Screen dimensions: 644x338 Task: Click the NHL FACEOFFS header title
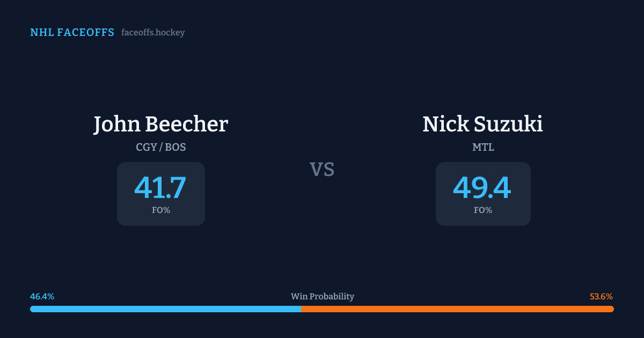click(72, 33)
